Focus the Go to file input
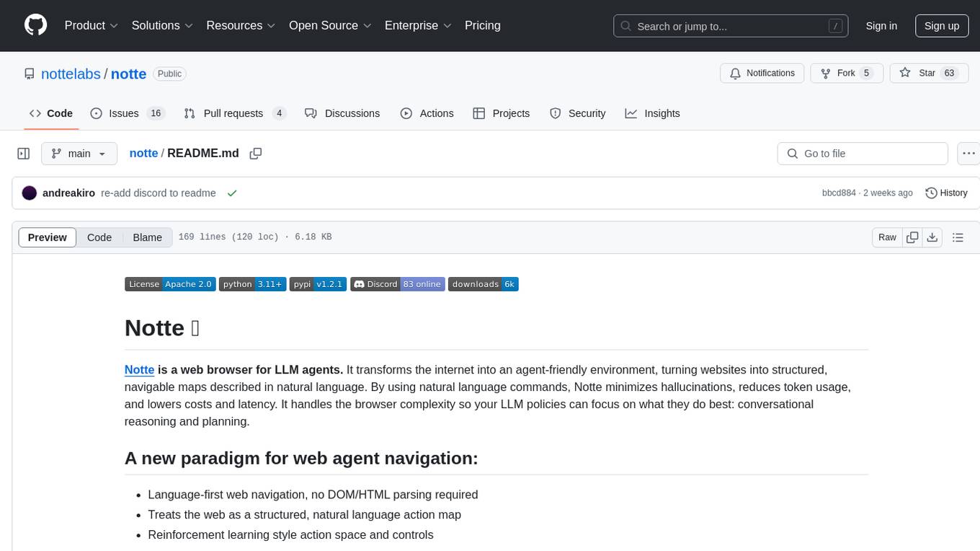Screen dimensions: 980x551 pyautogui.click(x=863, y=154)
